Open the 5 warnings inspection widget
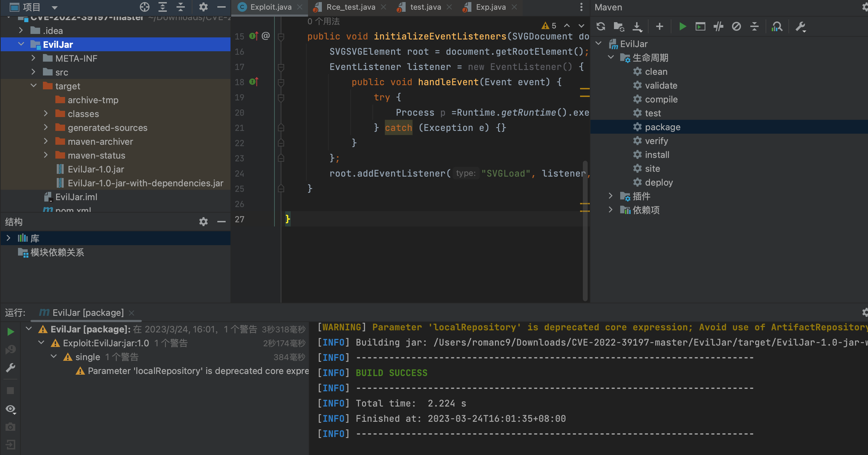This screenshot has width=868, height=455. click(x=549, y=26)
